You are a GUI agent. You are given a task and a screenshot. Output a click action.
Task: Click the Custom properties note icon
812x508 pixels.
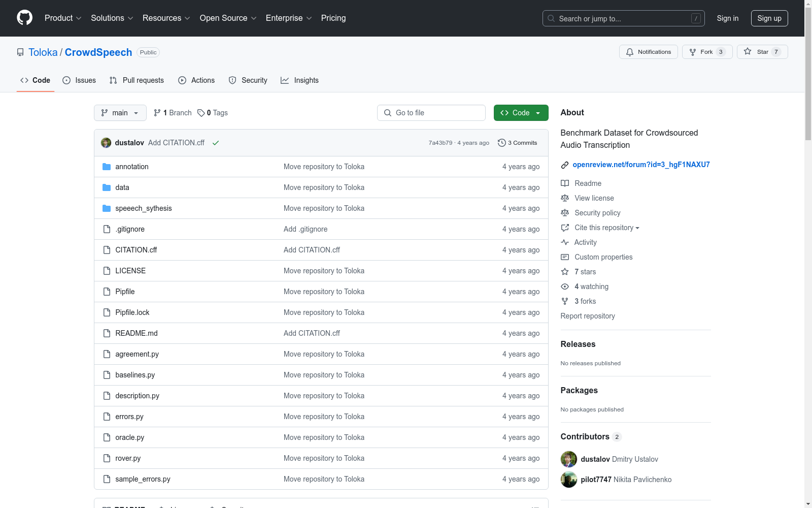click(565, 257)
